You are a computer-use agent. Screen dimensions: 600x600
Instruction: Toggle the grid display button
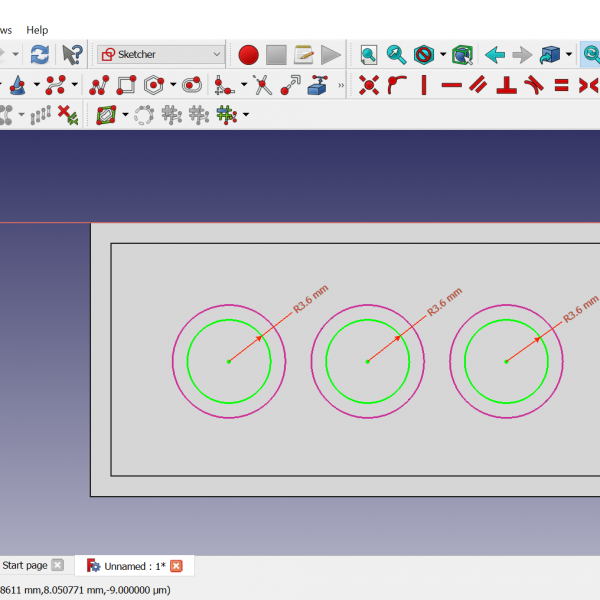coord(226,116)
